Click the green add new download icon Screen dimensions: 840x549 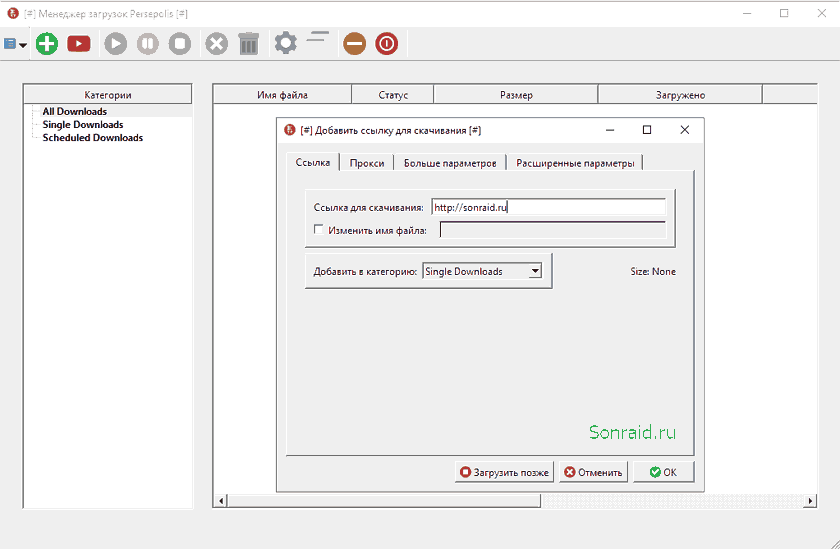[47, 43]
